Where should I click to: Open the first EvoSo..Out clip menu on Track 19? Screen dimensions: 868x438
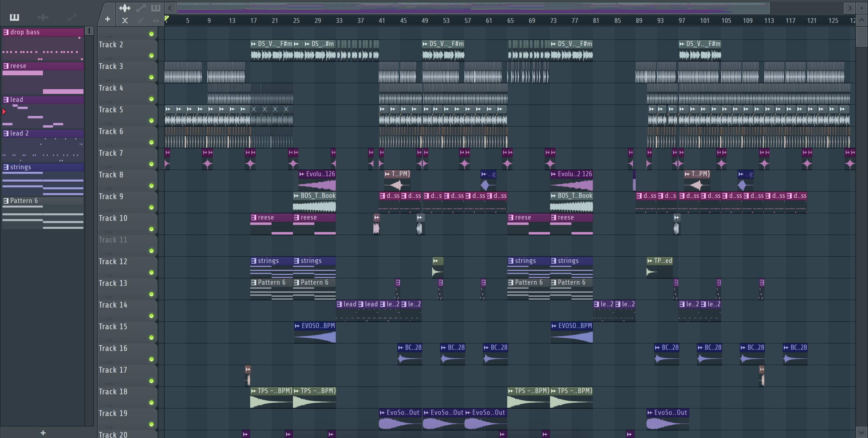(382, 413)
